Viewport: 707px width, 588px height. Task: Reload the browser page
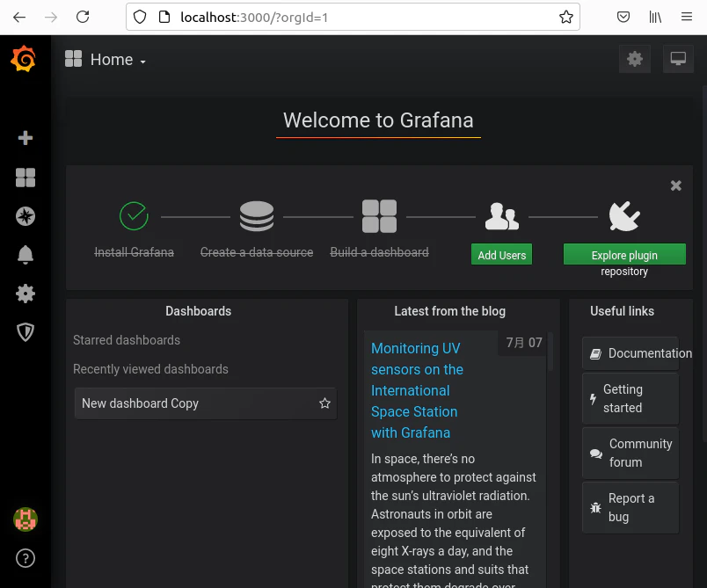coord(83,17)
